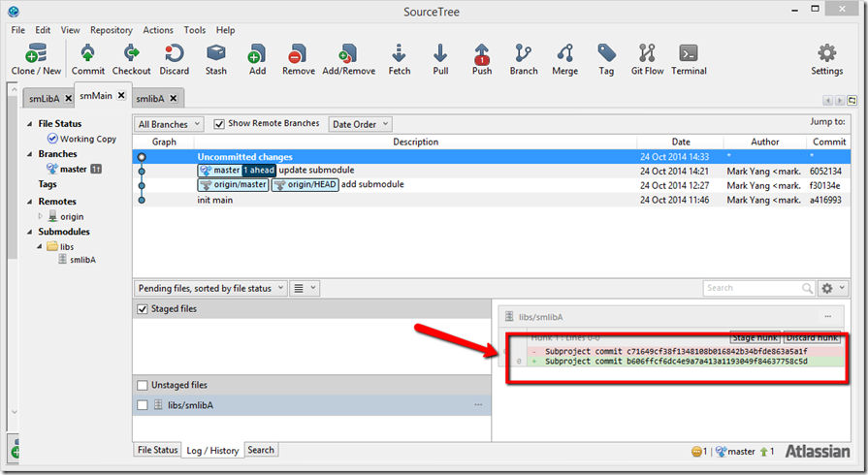
Task: Switch to the Search bottom tab
Action: tap(261, 450)
